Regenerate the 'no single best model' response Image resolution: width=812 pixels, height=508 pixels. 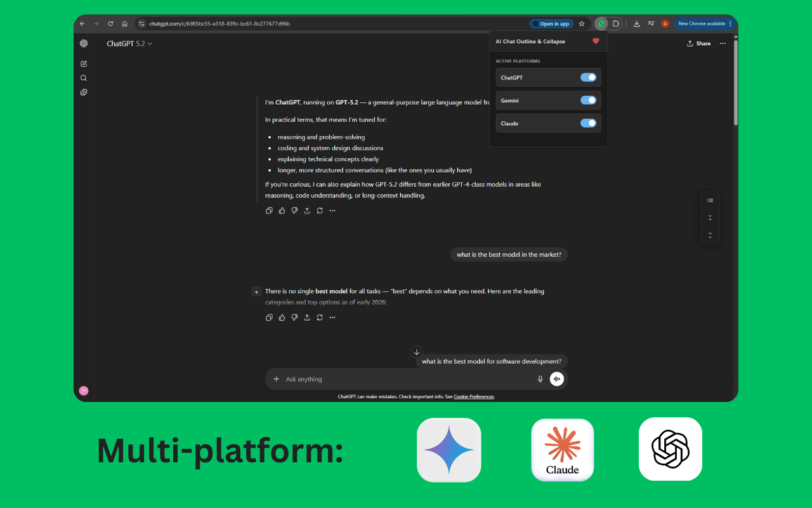(x=320, y=317)
